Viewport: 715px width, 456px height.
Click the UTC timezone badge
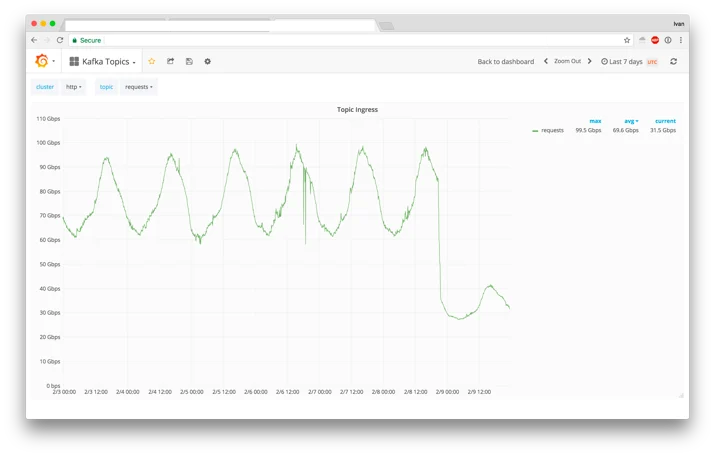[653, 62]
